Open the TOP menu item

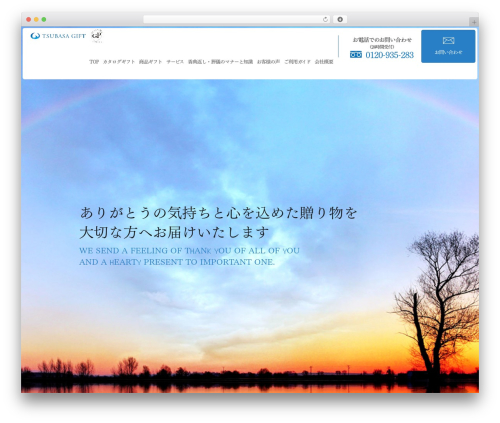(94, 62)
